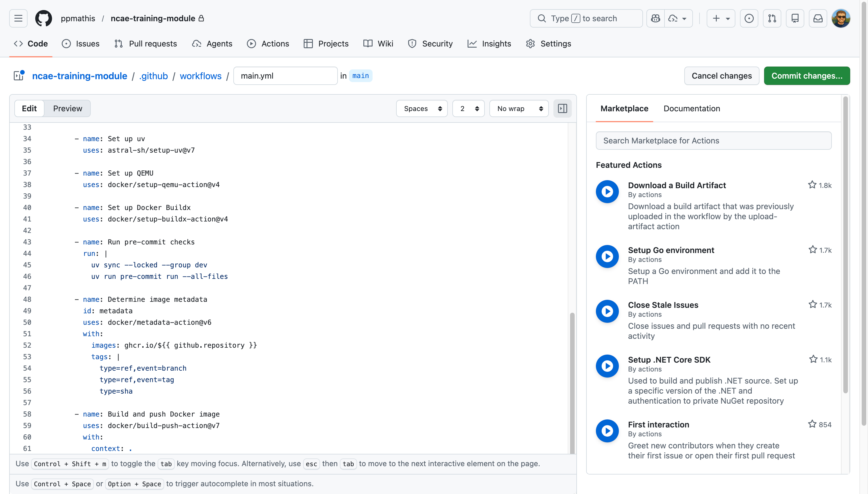Open the repository Settings tab

[549, 44]
